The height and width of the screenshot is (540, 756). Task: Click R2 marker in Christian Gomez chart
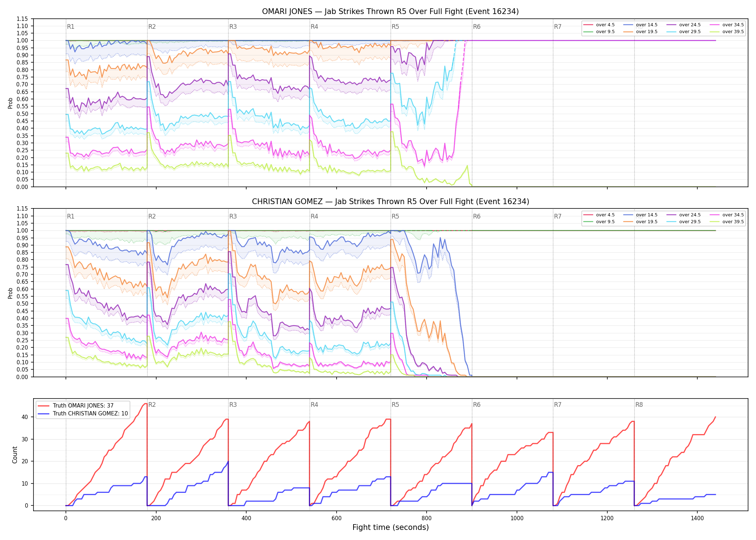(x=152, y=216)
